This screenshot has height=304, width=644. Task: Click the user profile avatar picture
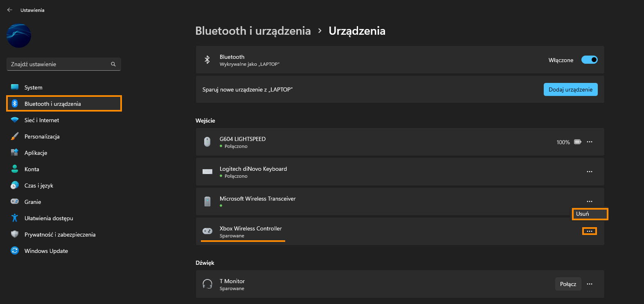pos(19,36)
